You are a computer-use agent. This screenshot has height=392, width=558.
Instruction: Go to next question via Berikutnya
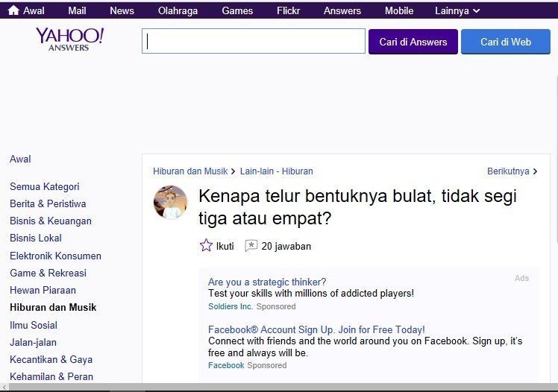click(512, 171)
